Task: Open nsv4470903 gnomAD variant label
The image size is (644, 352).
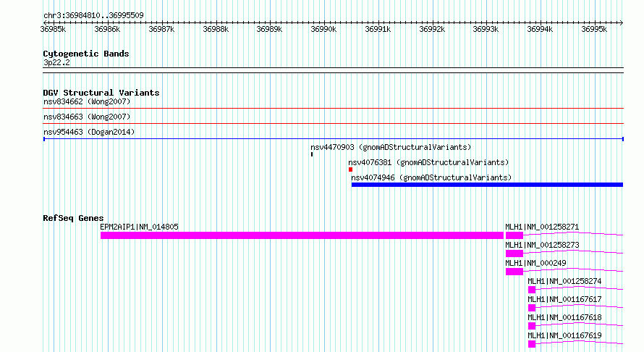Action: coord(391,147)
